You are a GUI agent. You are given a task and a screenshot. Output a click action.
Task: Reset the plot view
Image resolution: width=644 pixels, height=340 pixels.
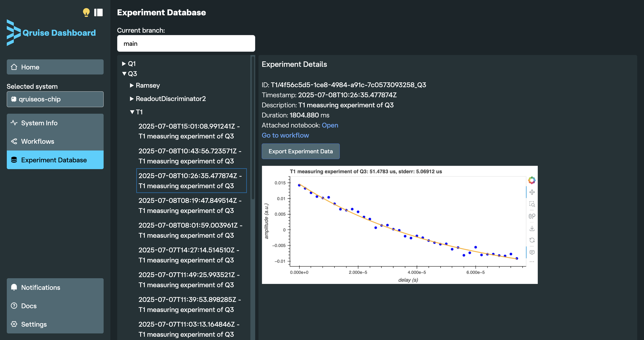click(532, 240)
